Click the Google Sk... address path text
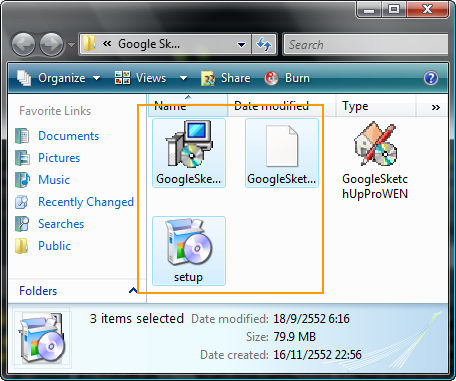Screen dimensions: 456x381 [x=149, y=44]
